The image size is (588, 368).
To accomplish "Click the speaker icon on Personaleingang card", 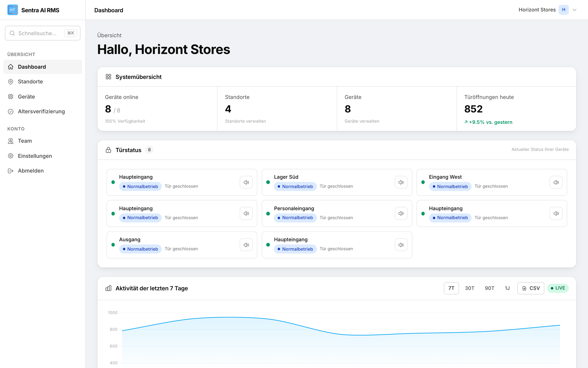I will point(401,213).
